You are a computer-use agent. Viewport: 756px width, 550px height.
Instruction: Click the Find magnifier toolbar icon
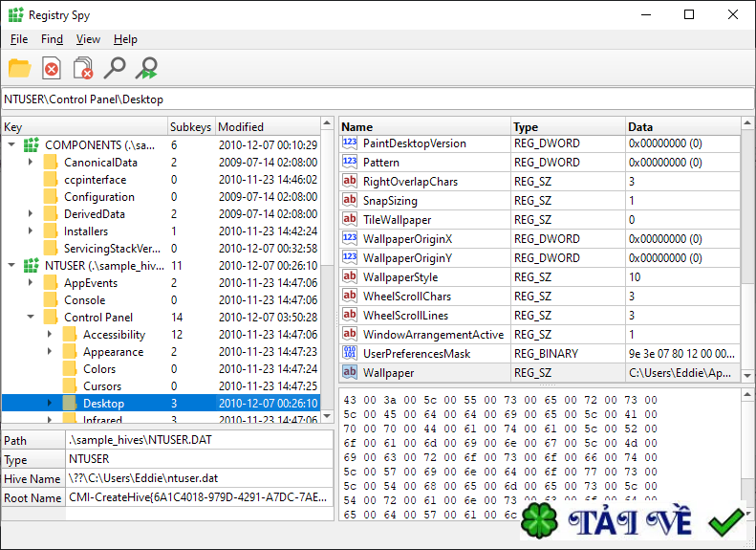tap(115, 68)
